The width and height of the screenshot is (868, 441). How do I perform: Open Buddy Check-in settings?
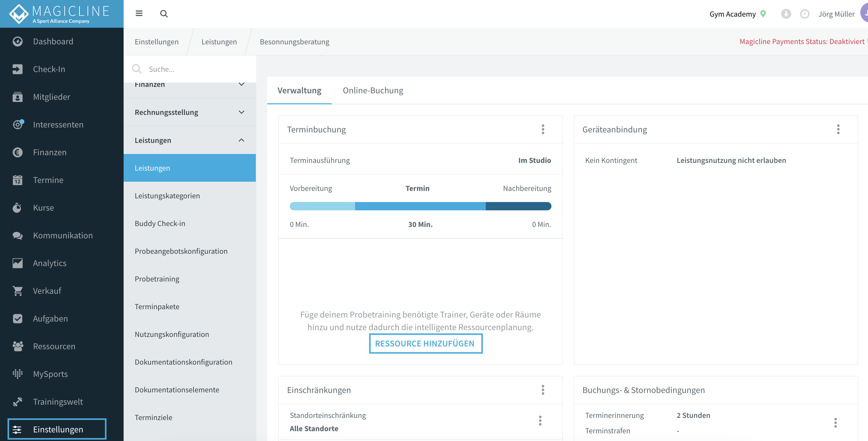190,223
